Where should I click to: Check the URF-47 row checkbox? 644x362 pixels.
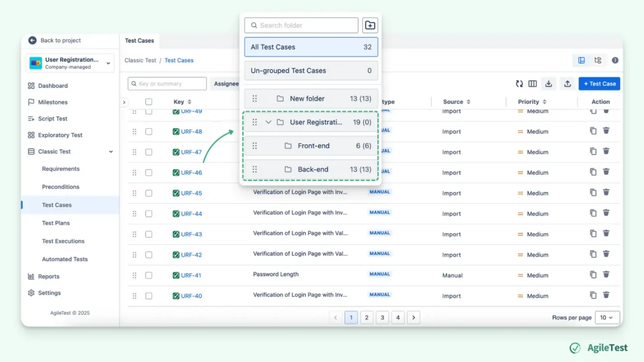148,152
